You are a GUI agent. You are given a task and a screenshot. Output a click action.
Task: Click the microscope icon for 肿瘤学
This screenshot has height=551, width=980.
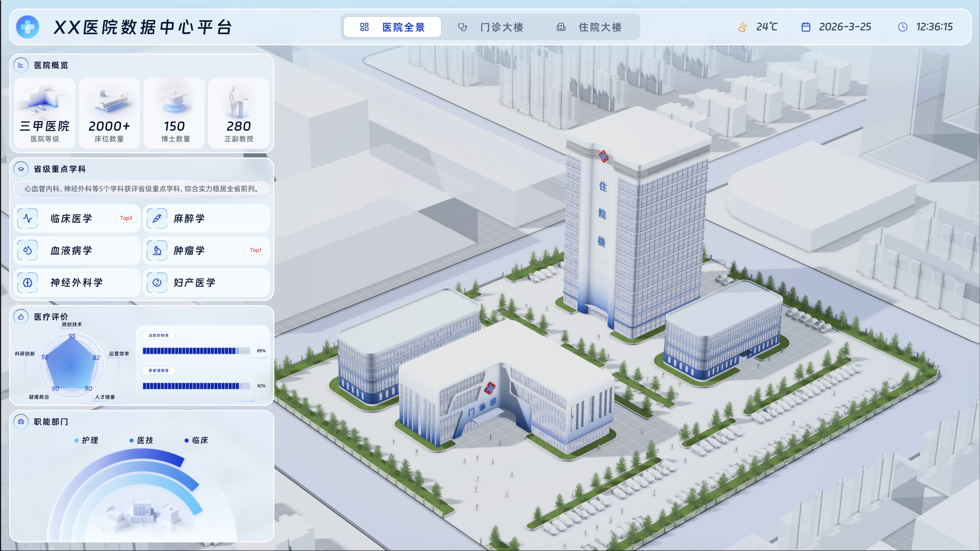[x=157, y=250]
